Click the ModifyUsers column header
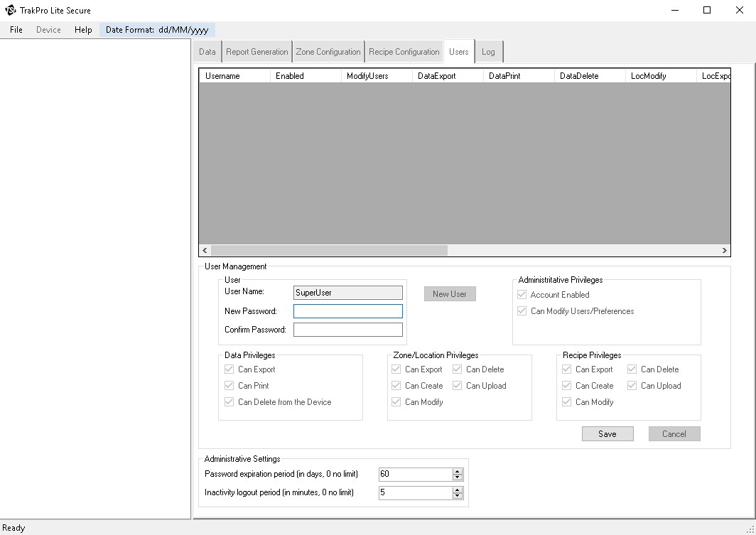Screen dimensions: 756x535 pyautogui.click(x=377, y=76)
